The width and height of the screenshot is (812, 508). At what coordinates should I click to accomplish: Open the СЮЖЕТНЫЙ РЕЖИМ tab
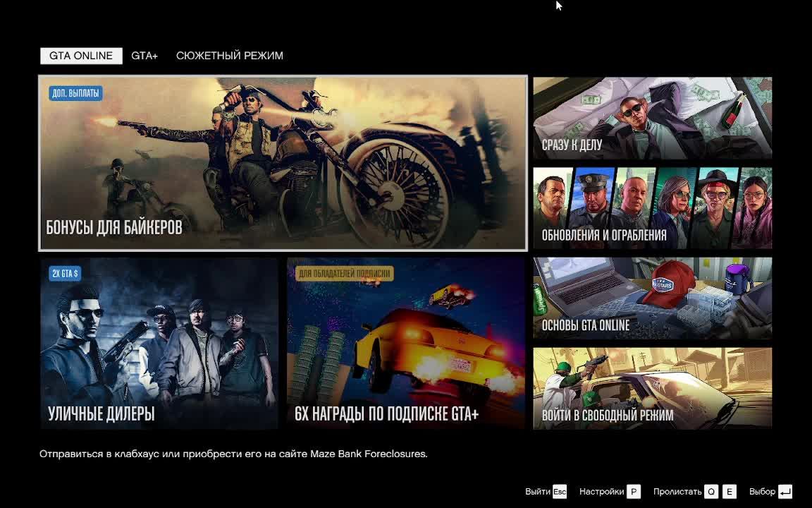coord(229,56)
